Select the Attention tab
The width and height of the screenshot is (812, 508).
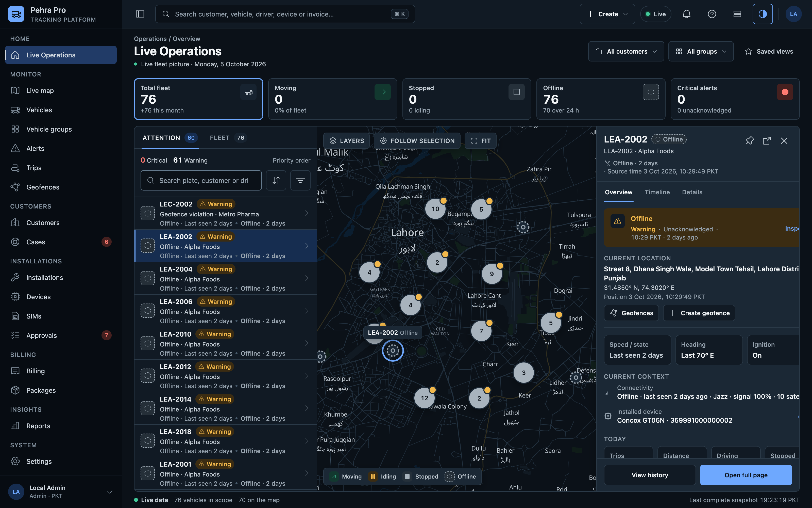point(170,138)
